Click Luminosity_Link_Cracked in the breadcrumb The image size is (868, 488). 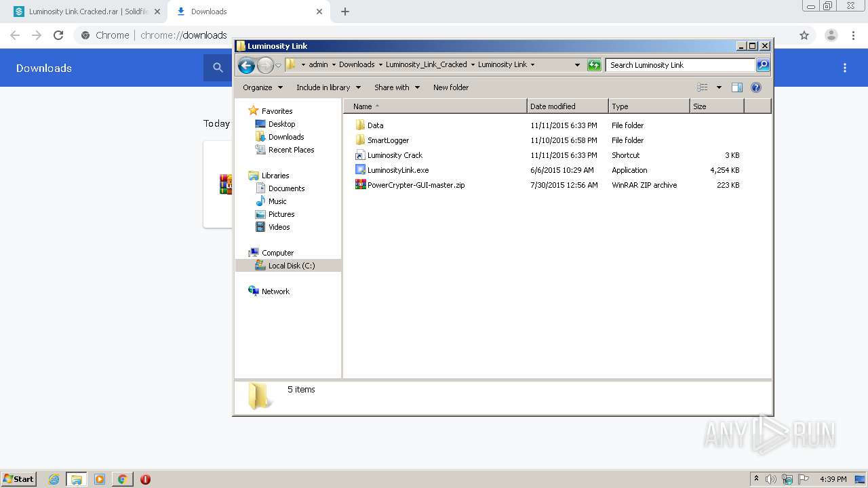coord(426,65)
